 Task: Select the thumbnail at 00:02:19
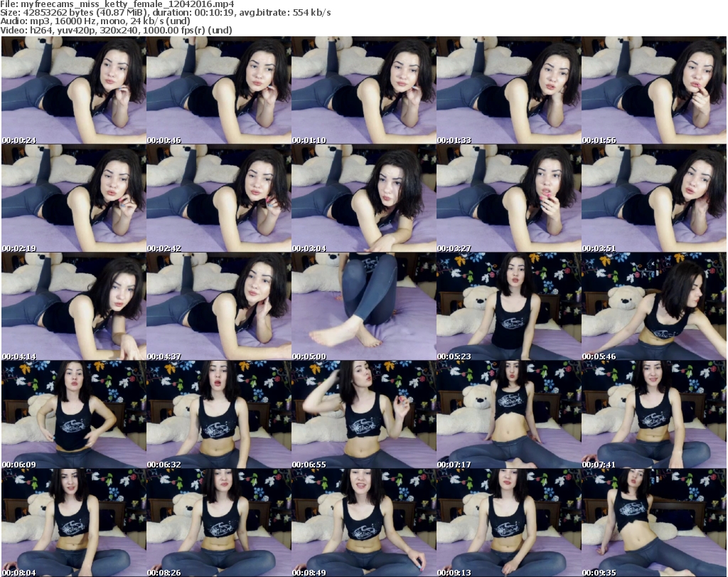[x=73, y=198]
